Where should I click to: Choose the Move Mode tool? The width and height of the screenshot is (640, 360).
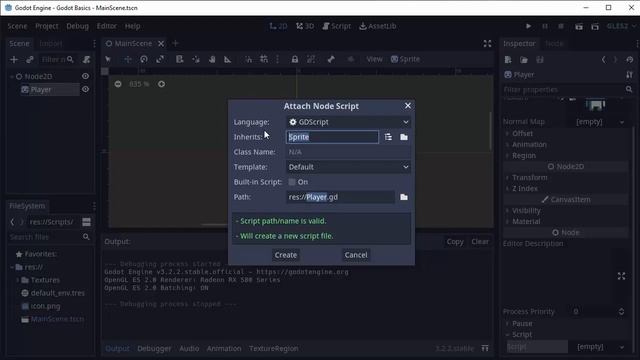(x=128, y=59)
